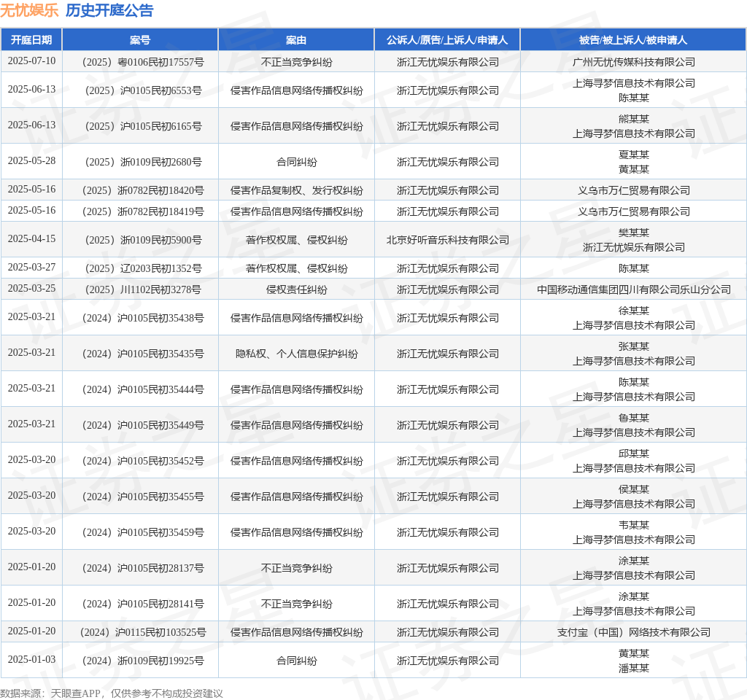Image resolution: width=747 pixels, height=700 pixels.
Task: Click date cell 2025-01-03
Action: pyautogui.click(x=31, y=660)
